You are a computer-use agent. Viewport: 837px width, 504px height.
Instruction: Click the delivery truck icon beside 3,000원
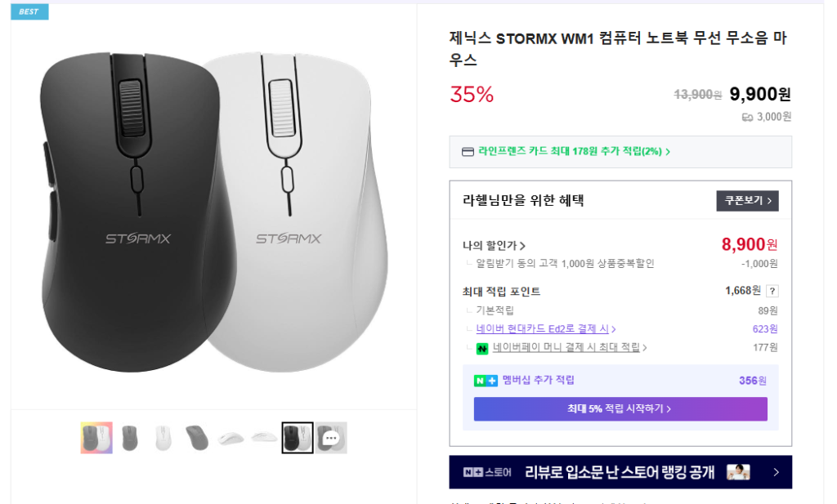747,117
